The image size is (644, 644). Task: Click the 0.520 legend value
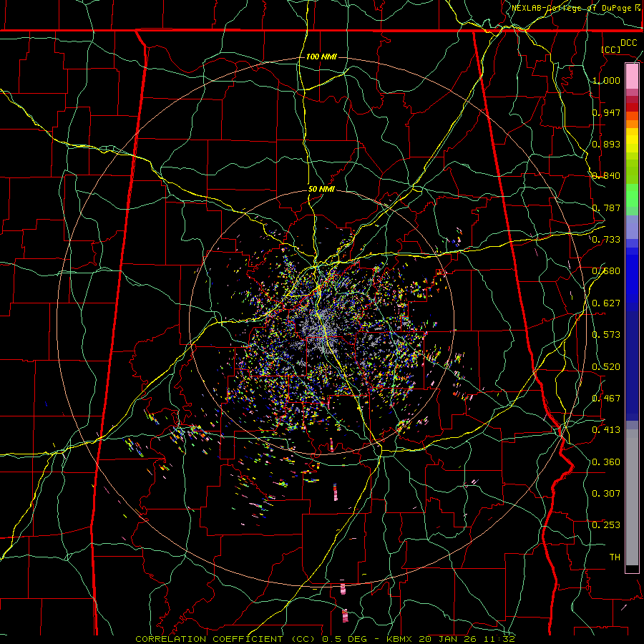click(606, 367)
